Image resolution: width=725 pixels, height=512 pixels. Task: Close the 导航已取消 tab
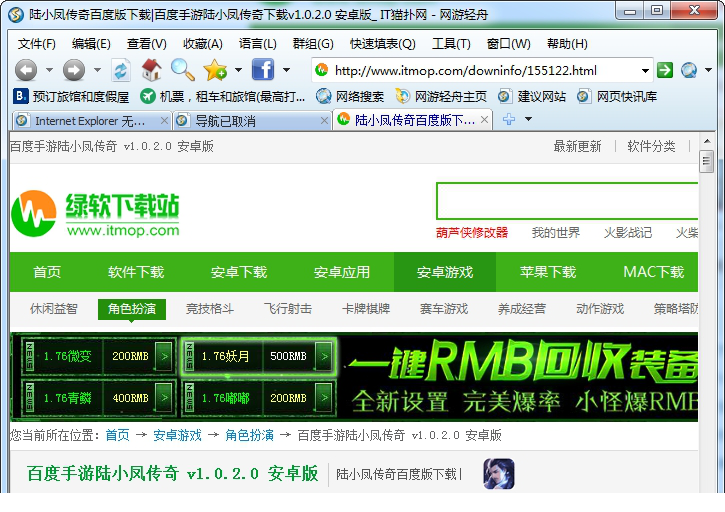coord(325,121)
